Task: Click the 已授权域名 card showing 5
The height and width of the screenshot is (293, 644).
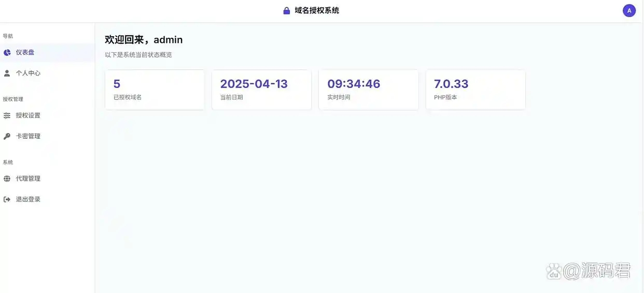Action: point(155,90)
